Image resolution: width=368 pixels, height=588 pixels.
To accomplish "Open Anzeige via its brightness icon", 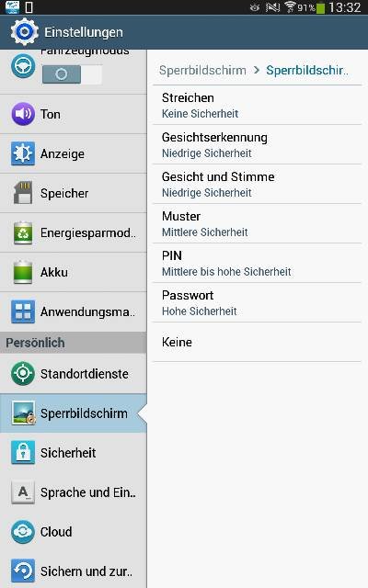I will point(23,153).
